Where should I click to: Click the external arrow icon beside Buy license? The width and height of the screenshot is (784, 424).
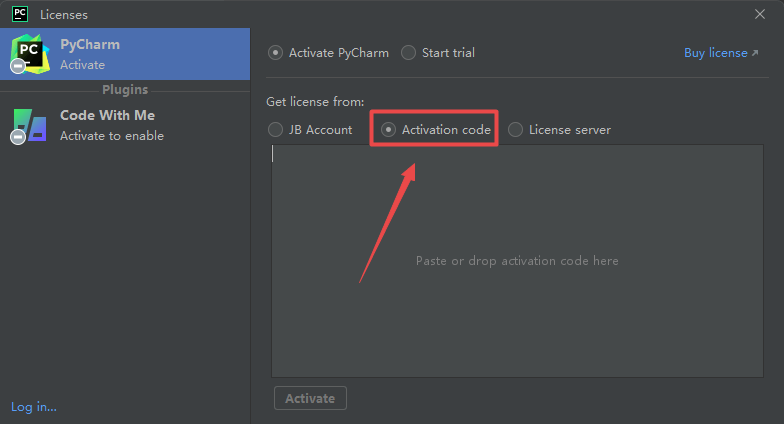[755, 53]
